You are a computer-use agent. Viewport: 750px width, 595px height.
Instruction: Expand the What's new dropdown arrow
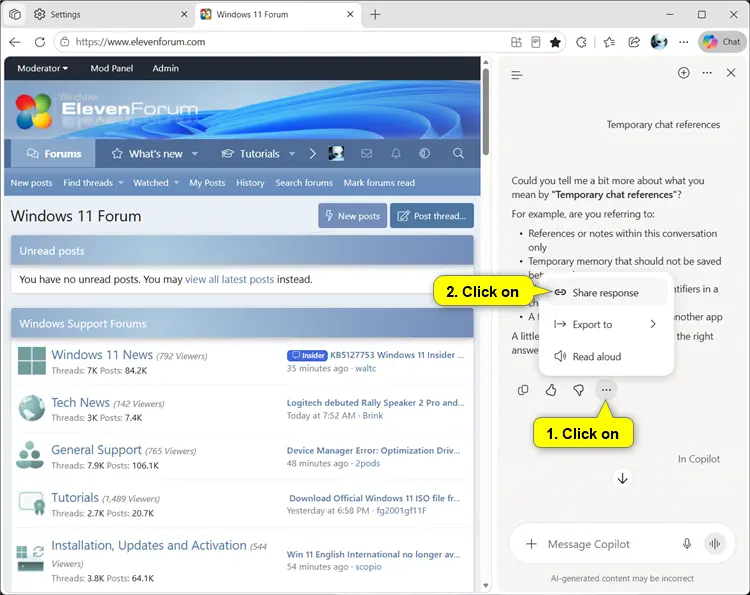(x=195, y=154)
